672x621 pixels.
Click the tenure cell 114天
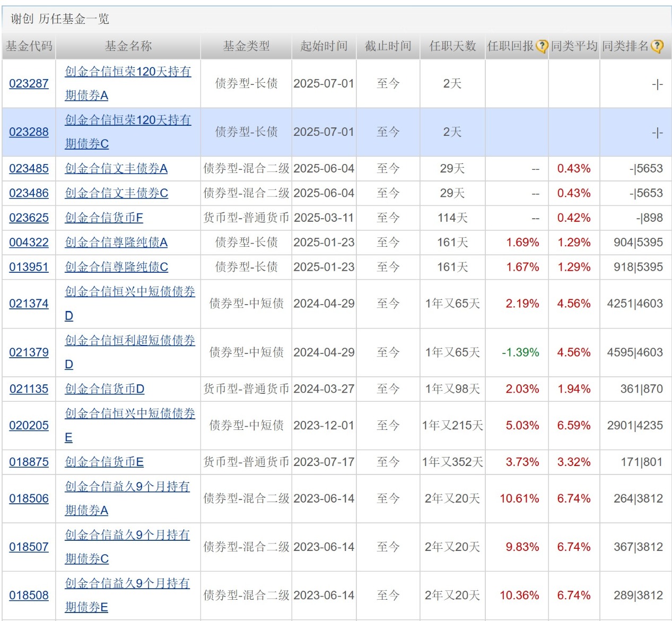point(452,218)
